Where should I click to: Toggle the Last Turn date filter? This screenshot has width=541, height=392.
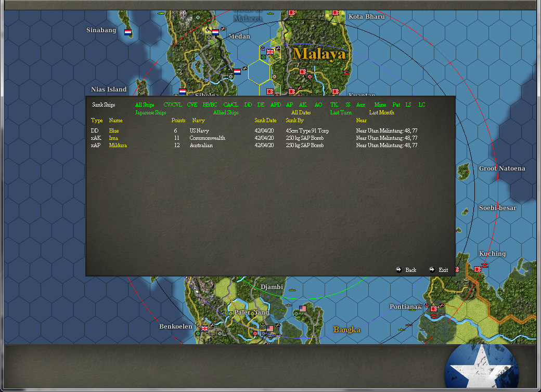point(341,112)
